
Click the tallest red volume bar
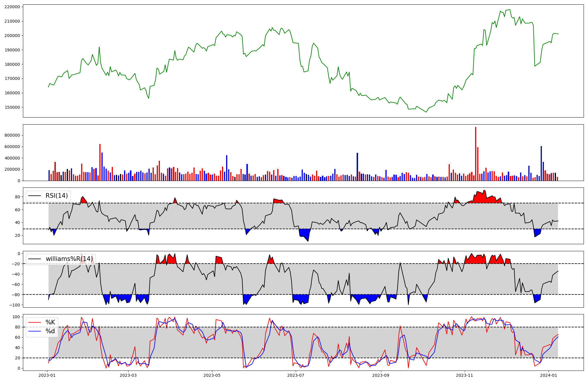[476, 154]
